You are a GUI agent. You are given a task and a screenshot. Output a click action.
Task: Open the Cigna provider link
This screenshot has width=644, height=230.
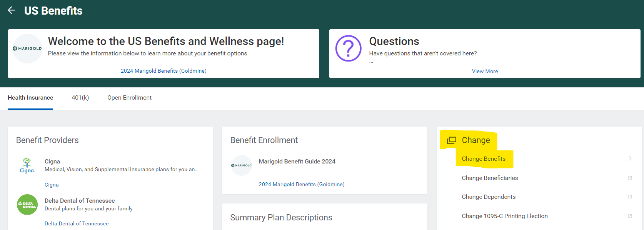coord(52,185)
